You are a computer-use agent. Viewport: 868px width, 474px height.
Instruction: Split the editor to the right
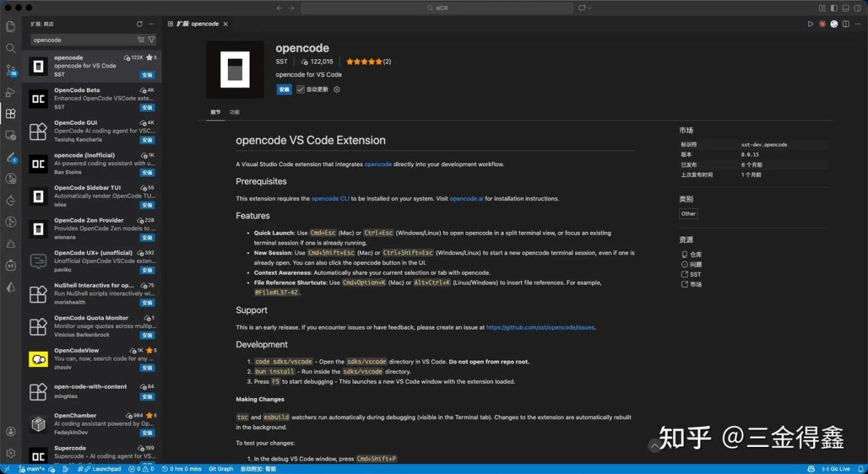click(x=845, y=24)
